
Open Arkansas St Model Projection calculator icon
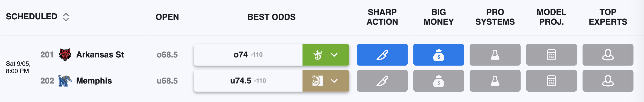(x=551, y=55)
